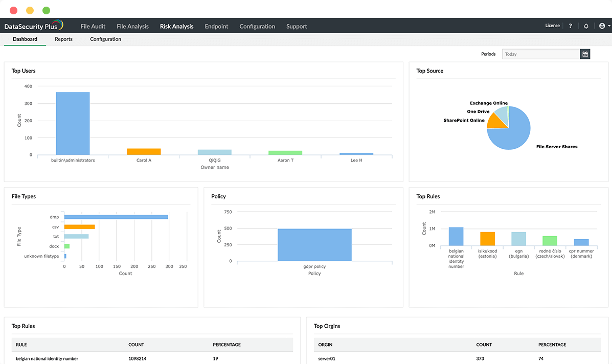This screenshot has height=364, width=612.
Task: Click the Policy panel title
Action: [219, 196]
